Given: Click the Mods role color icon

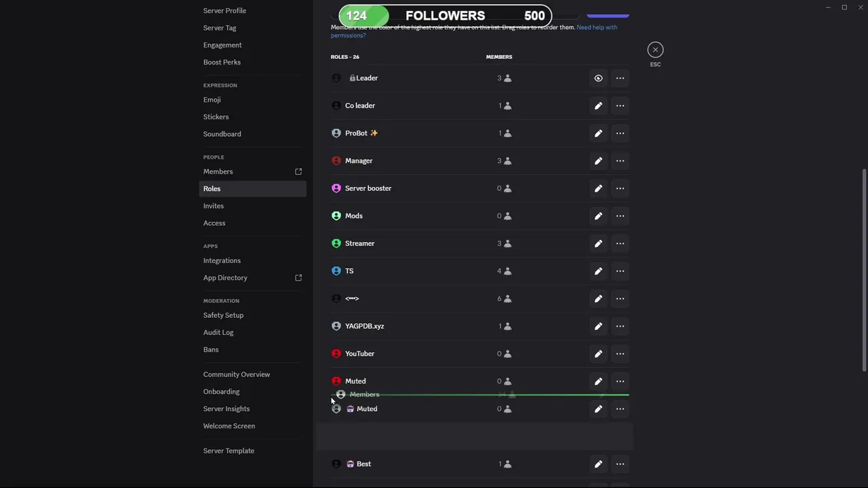Looking at the screenshot, I should click(336, 216).
